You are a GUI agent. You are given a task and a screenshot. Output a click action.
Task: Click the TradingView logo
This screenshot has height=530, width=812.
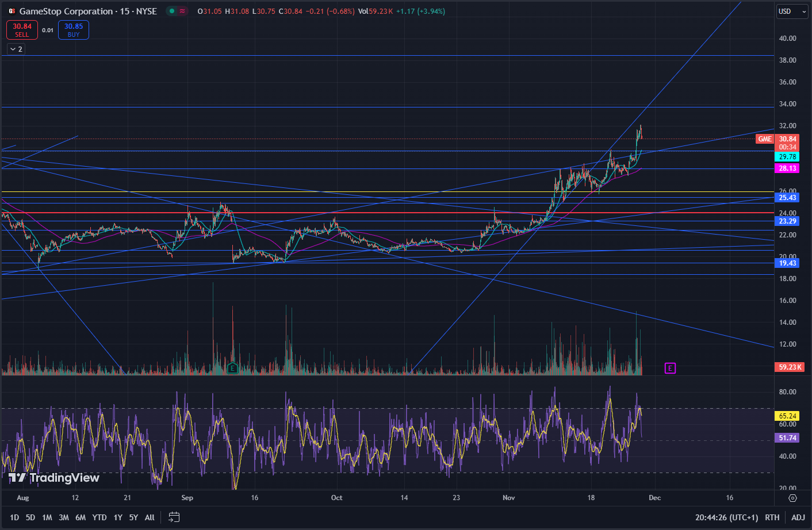pyautogui.click(x=54, y=478)
